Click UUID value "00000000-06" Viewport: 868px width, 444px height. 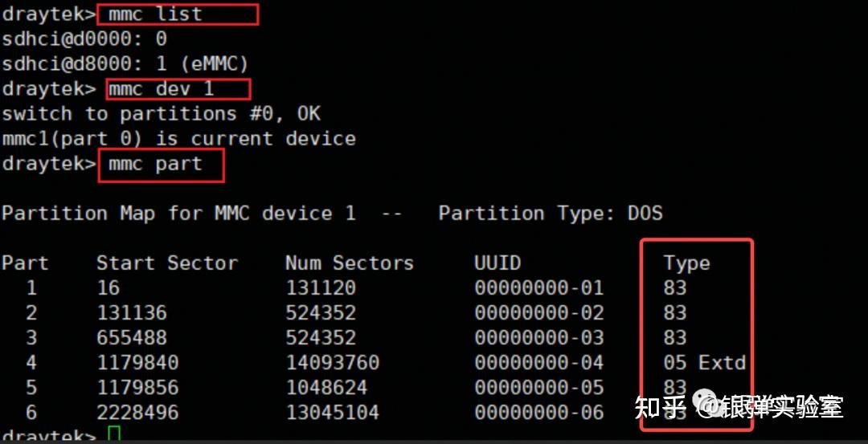(x=538, y=413)
